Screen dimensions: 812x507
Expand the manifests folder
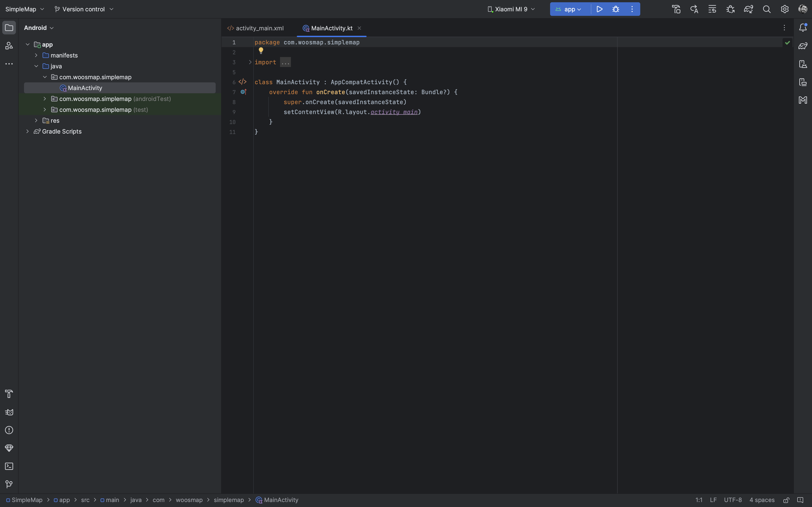point(36,55)
